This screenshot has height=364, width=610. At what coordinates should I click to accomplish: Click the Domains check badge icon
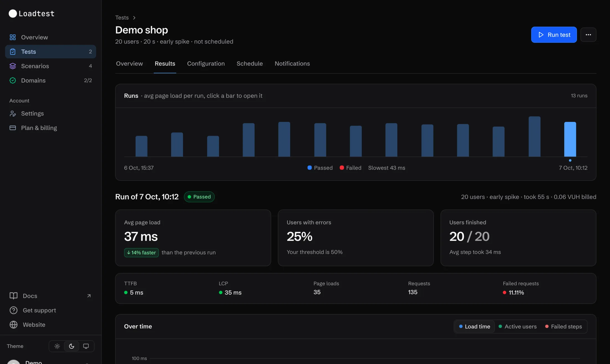(x=13, y=80)
